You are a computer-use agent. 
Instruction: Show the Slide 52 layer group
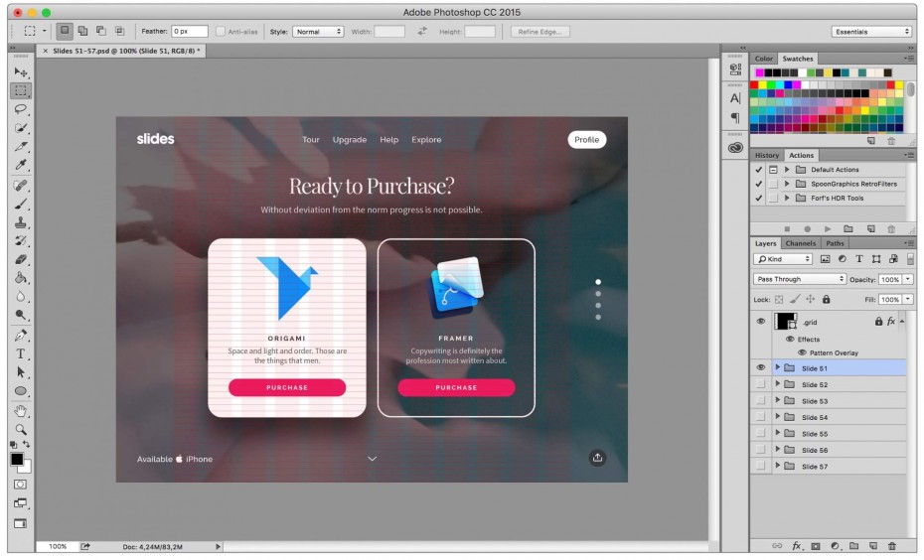761,384
